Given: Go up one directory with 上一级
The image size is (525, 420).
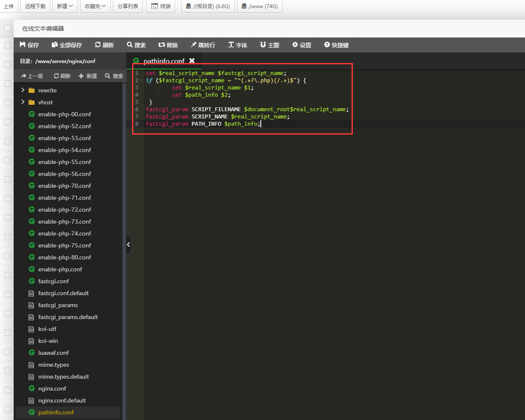Looking at the screenshot, I should pos(32,76).
